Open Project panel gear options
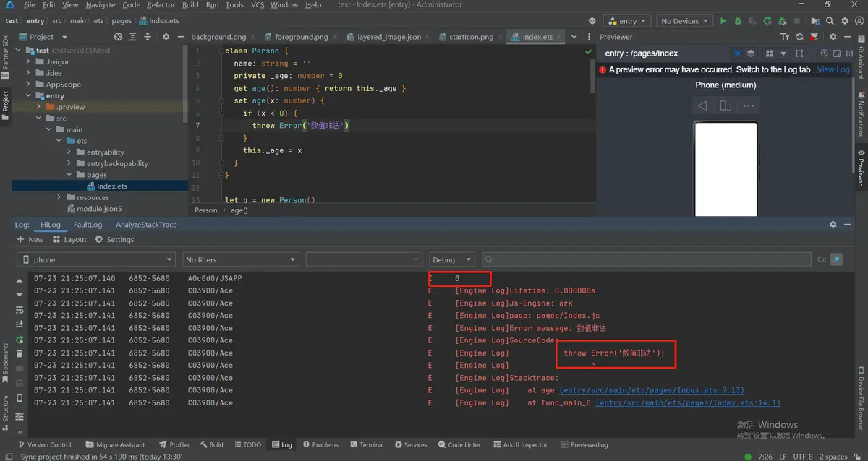 [x=166, y=37]
